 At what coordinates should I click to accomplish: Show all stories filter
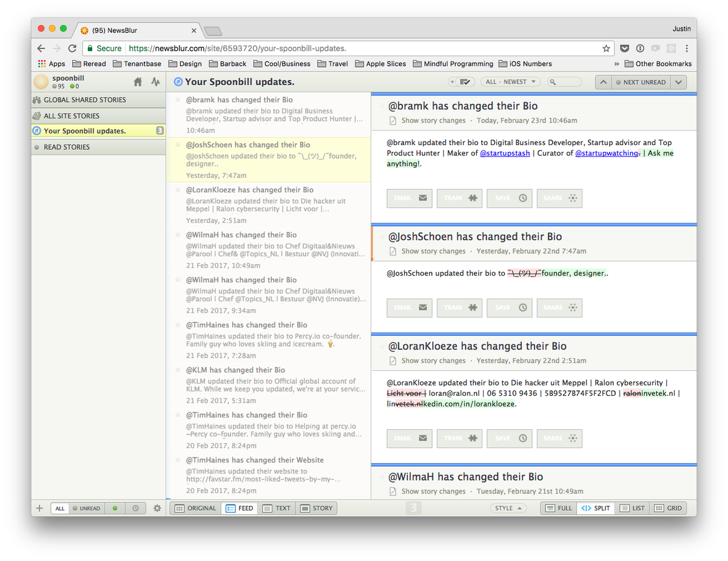[x=59, y=508]
